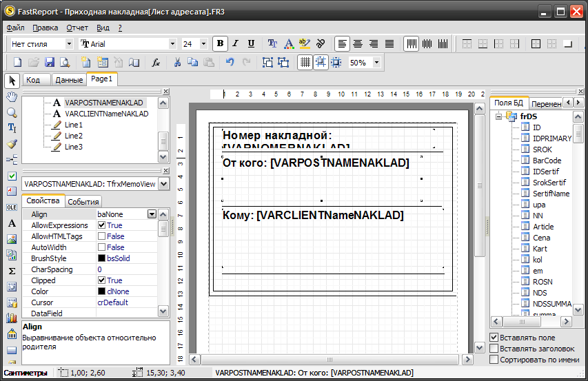Viewport: 588px width, 381px height.
Task: Toggle Bold text formatting
Action: click(220, 44)
